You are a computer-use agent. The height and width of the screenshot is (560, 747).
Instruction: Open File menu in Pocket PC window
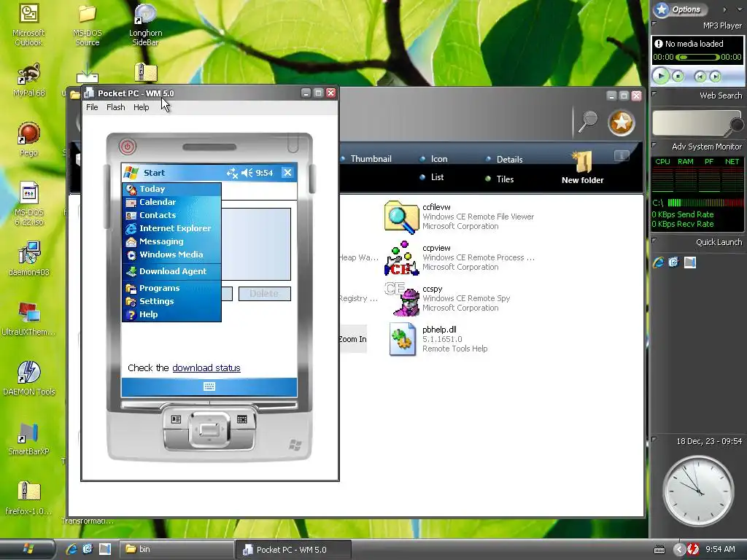click(x=92, y=107)
